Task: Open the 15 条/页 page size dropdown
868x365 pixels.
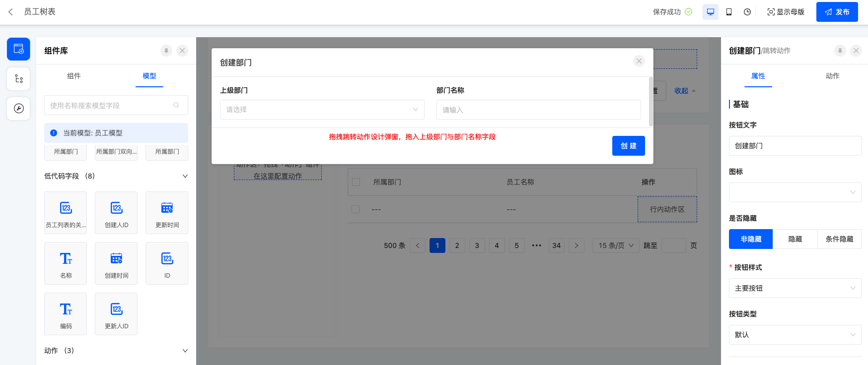Action: [x=616, y=245]
